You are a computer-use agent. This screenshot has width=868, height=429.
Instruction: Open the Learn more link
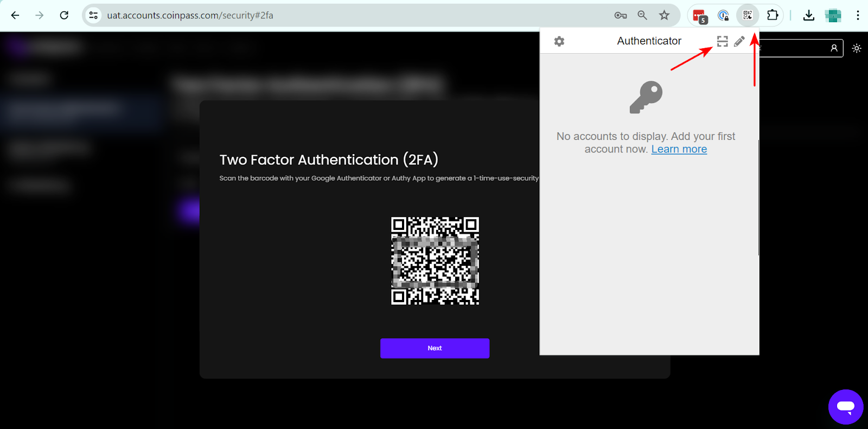[x=679, y=149]
